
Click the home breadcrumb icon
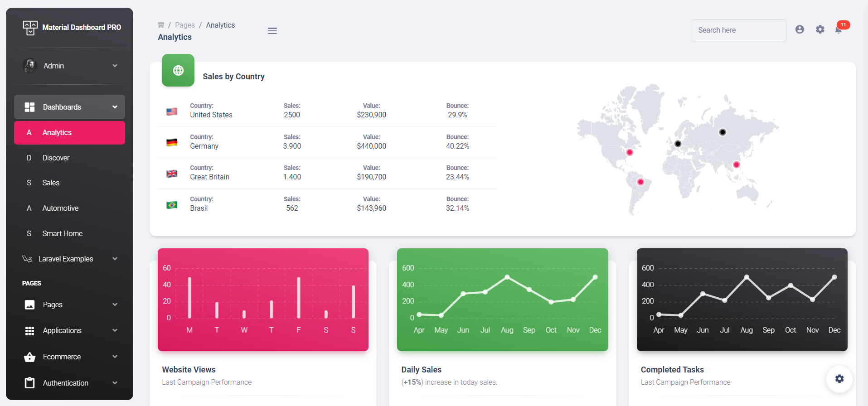[161, 25]
